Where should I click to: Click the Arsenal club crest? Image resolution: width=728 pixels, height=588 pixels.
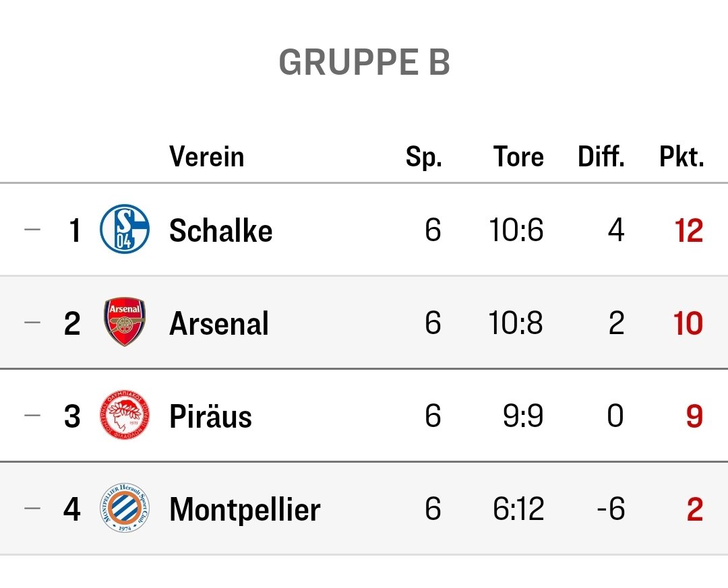[x=125, y=321]
